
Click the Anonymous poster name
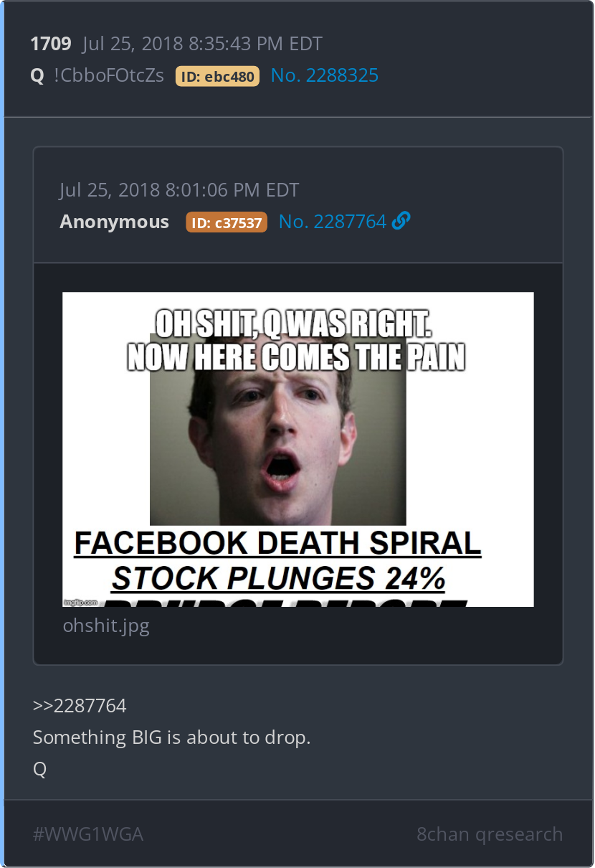click(115, 222)
